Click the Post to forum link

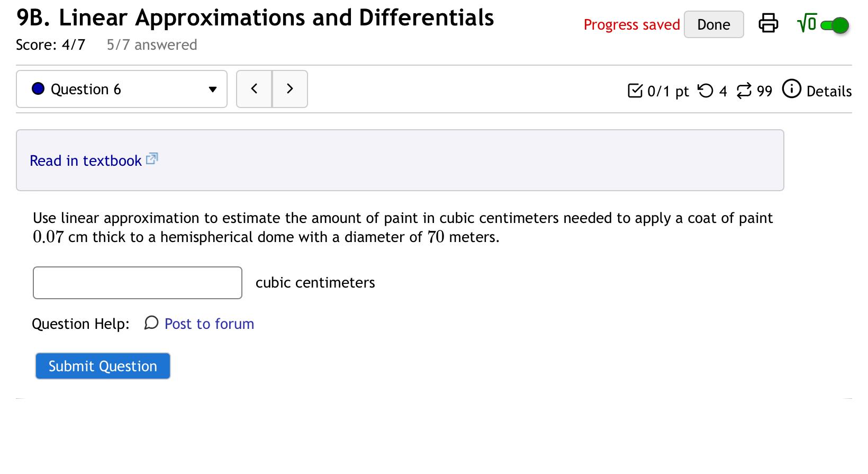click(x=209, y=324)
